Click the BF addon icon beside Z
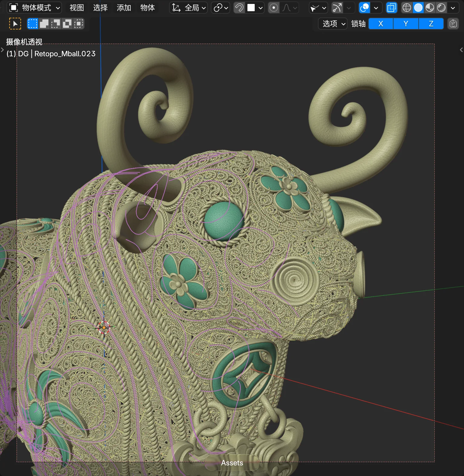Viewport: 464px width, 476px height. click(x=453, y=24)
